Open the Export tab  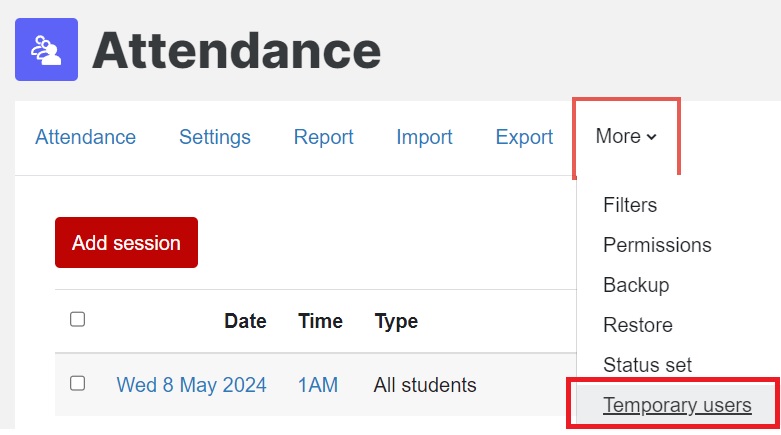pos(524,137)
